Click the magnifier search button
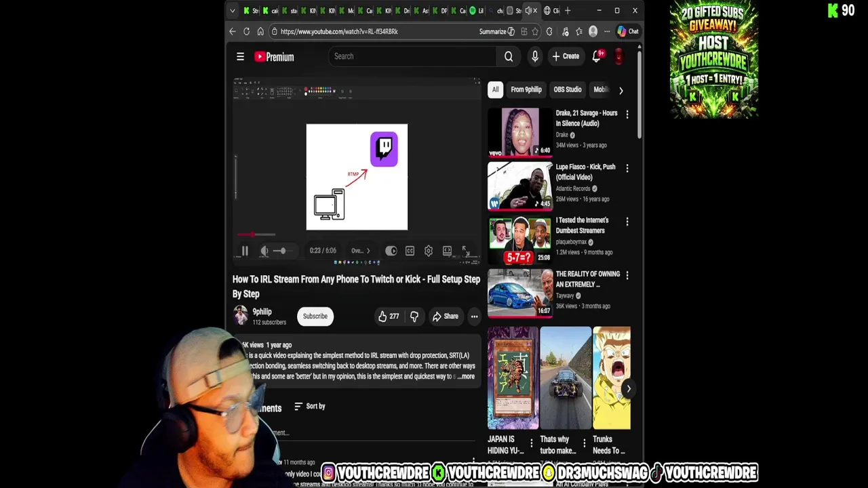This screenshot has height=488, width=868. click(509, 56)
